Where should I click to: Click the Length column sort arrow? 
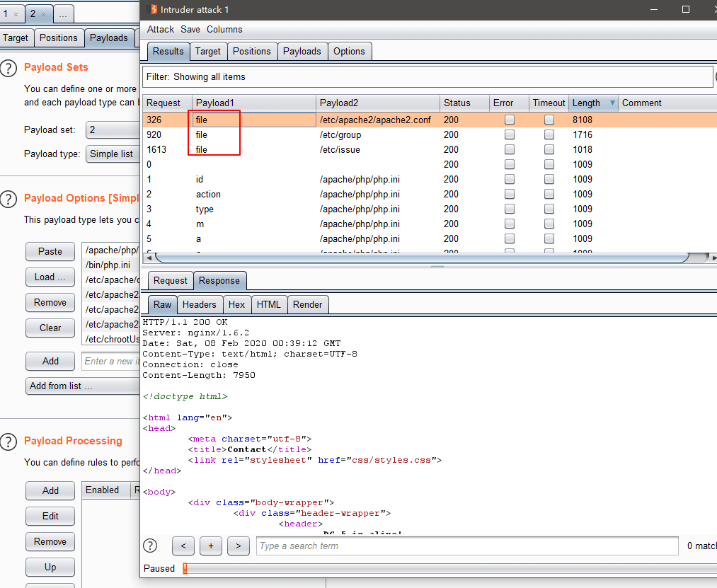(612, 103)
